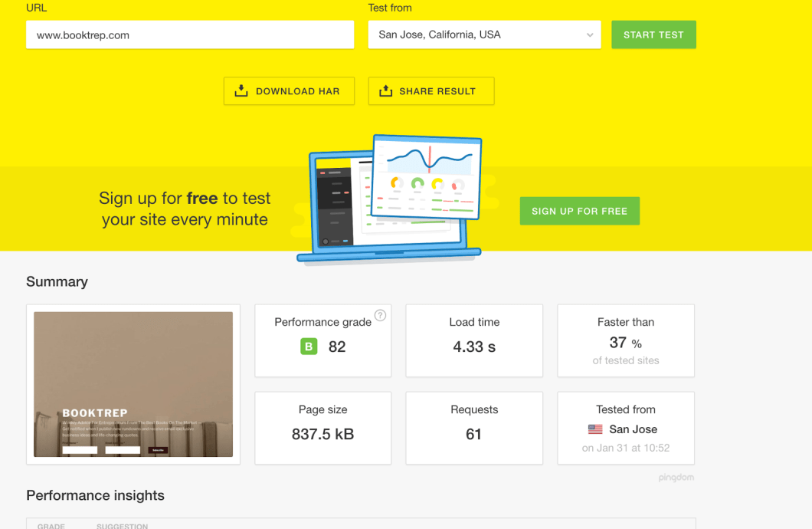This screenshot has height=529, width=812.
Task: Open the Test from location dropdown
Action: (484, 34)
